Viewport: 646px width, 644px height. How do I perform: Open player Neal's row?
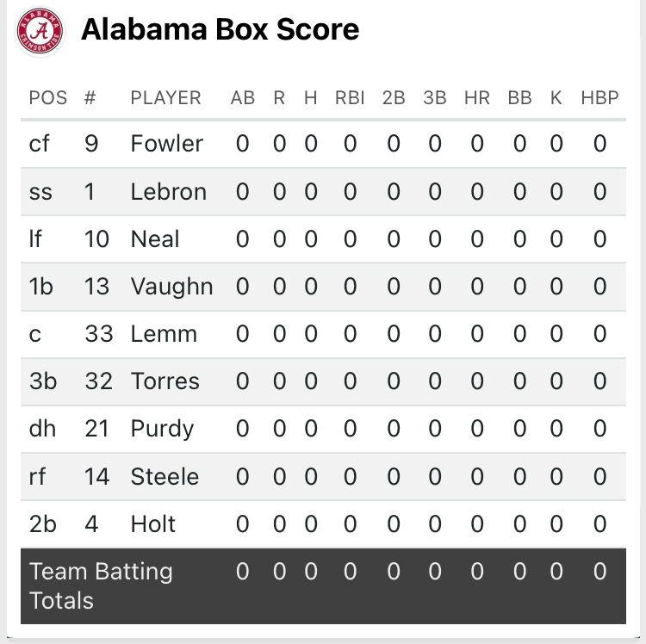[155, 238]
